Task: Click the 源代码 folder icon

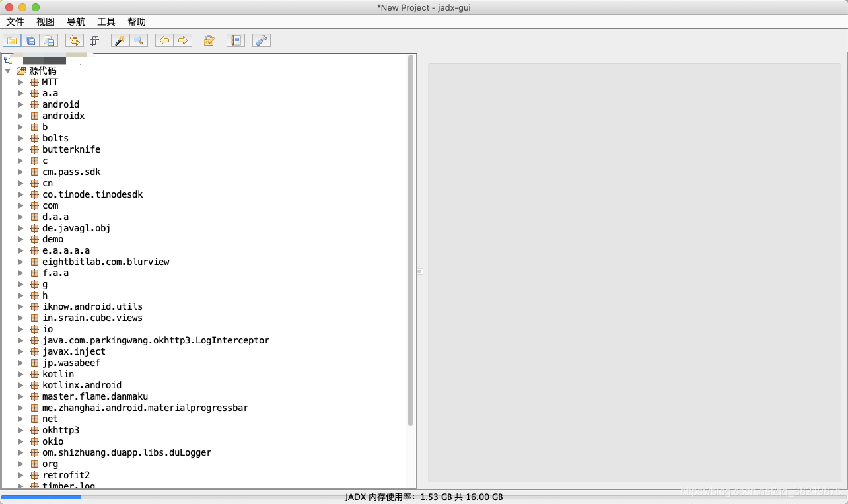Action: coord(21,71)
